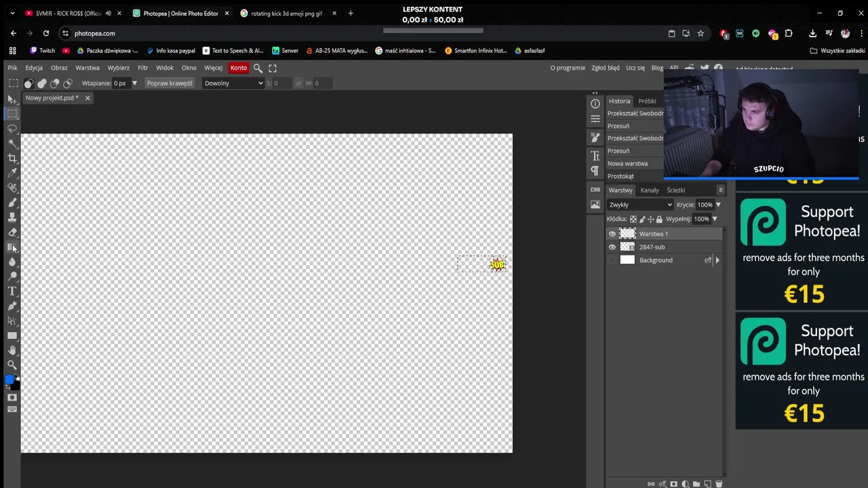Select the Hand tool

tap(12, 350)
